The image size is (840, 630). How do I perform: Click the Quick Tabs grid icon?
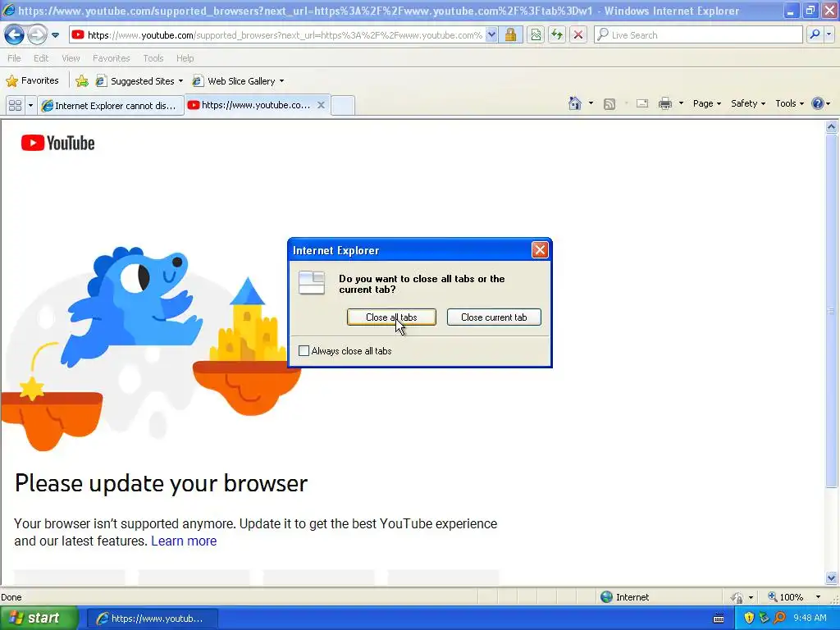[15, 106]
